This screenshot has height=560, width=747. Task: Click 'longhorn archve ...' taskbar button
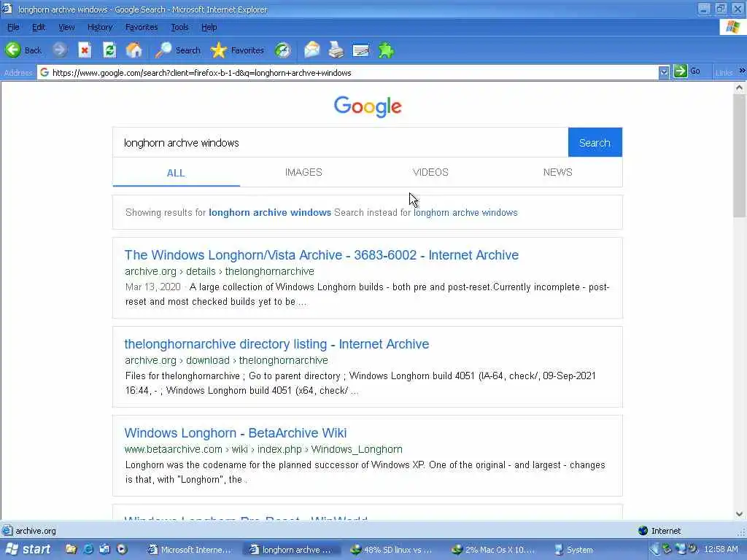point(291,550)
